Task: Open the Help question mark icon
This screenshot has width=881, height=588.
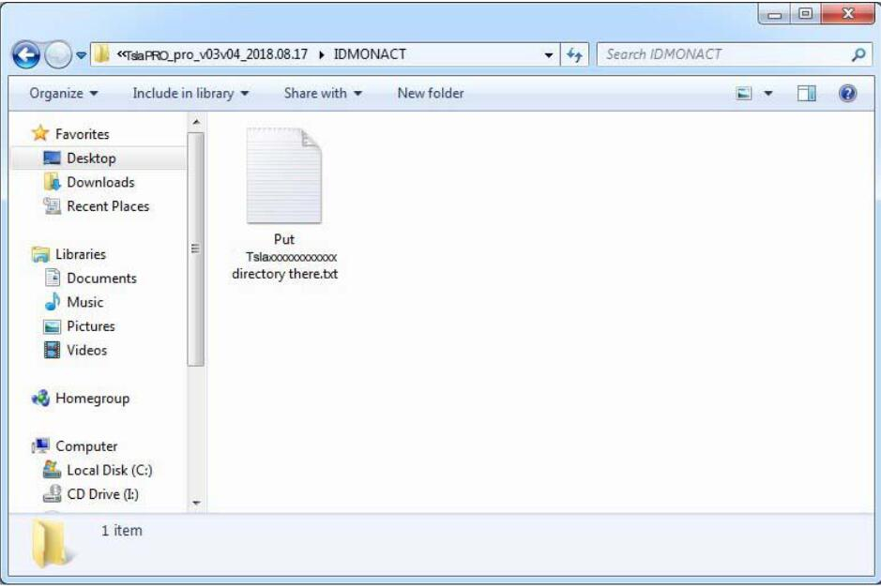Action: coord(847,94)
